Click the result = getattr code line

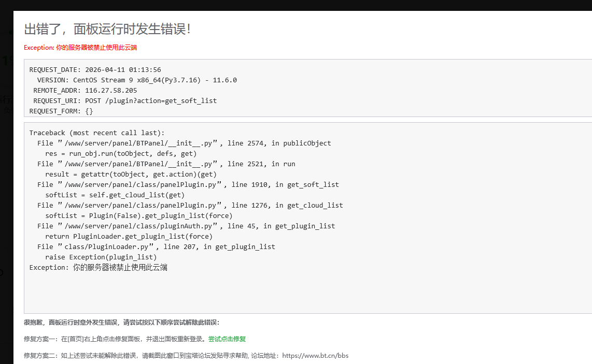coord(131,174)
